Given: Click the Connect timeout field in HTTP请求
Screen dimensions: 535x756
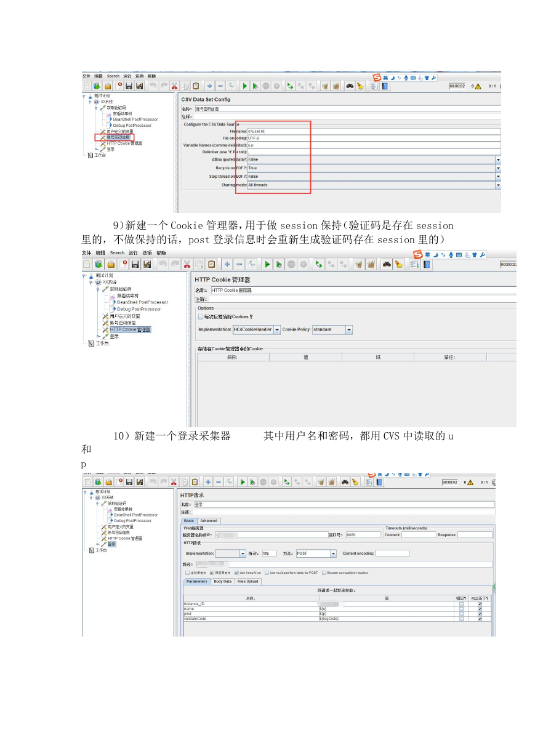Looking at the screenshot, I should pyautogui.click(x=419, y=534).
